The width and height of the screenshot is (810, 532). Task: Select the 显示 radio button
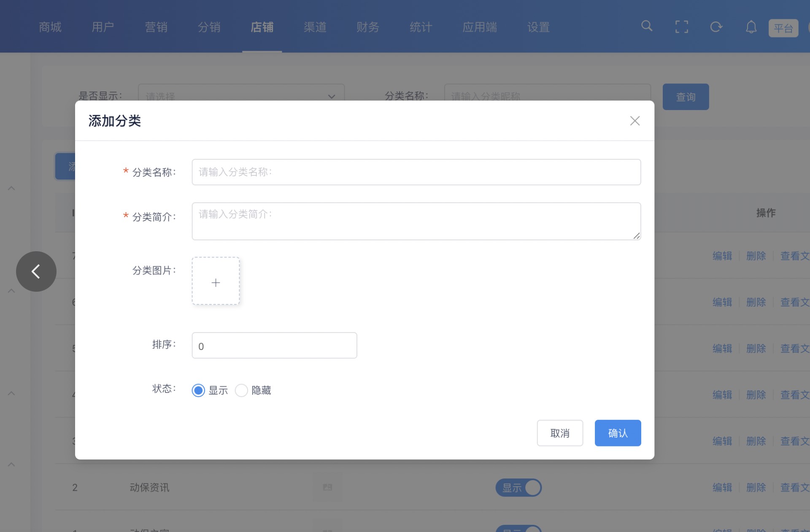[198, 390]
